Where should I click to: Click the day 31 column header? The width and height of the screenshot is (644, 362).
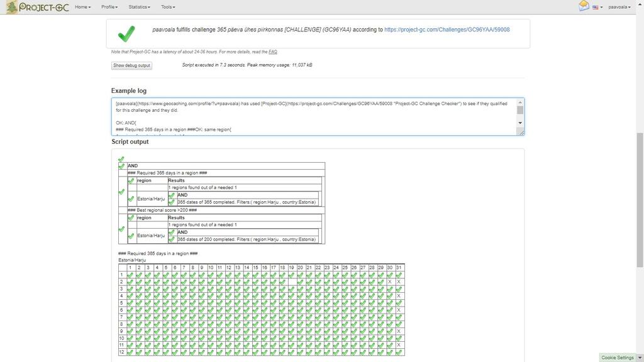[x=399, y=268]
